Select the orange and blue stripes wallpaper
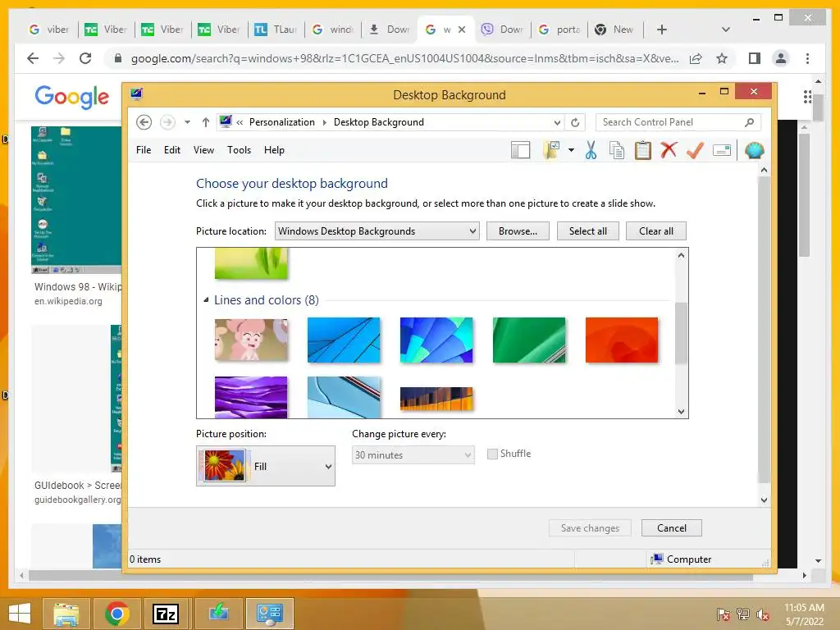This screenshot has height=630, width=840. pos(436,399)
